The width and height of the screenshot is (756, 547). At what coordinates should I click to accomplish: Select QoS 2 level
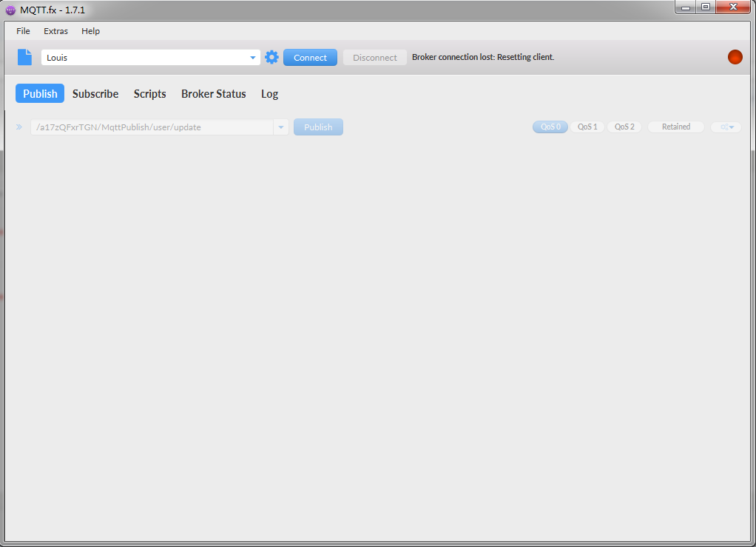pyautogui.click(x=624, y=127)
